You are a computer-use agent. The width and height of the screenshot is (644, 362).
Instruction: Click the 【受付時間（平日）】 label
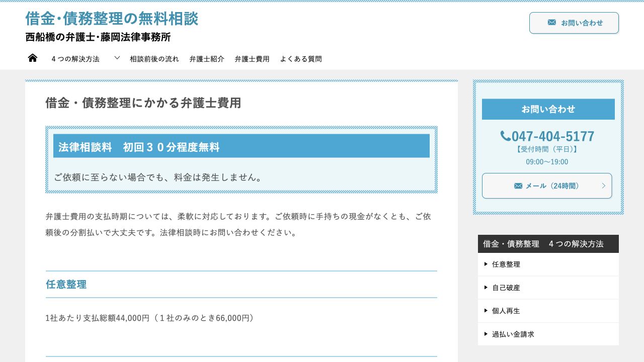547,149
